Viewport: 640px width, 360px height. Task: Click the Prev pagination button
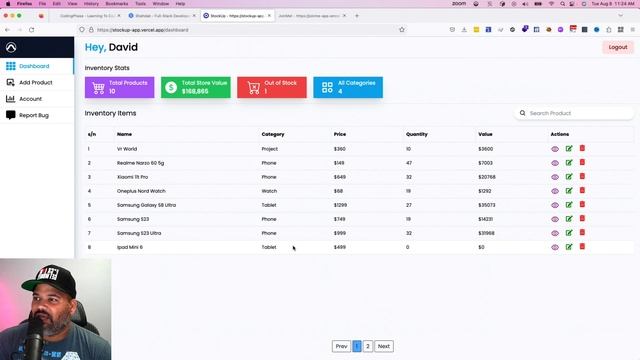pos(341,346)
